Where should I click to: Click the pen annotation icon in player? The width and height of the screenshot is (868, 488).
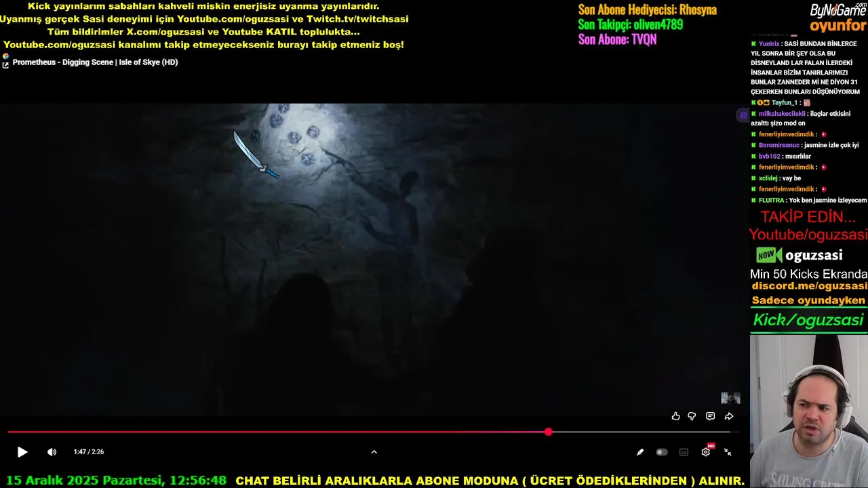click(x=639, y=452)
